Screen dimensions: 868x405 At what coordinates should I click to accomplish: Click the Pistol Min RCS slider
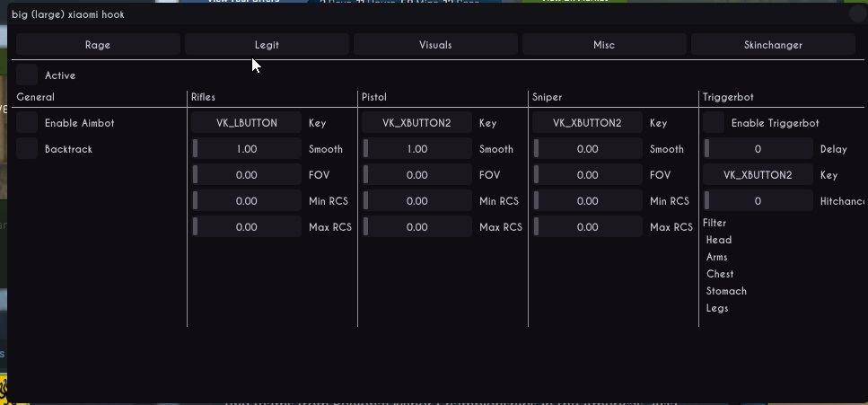(416, 200)
